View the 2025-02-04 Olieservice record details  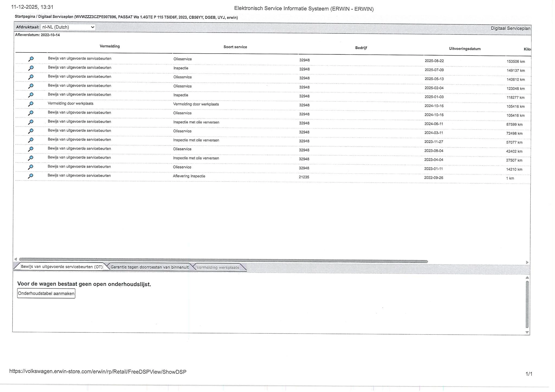click(31, 86)
